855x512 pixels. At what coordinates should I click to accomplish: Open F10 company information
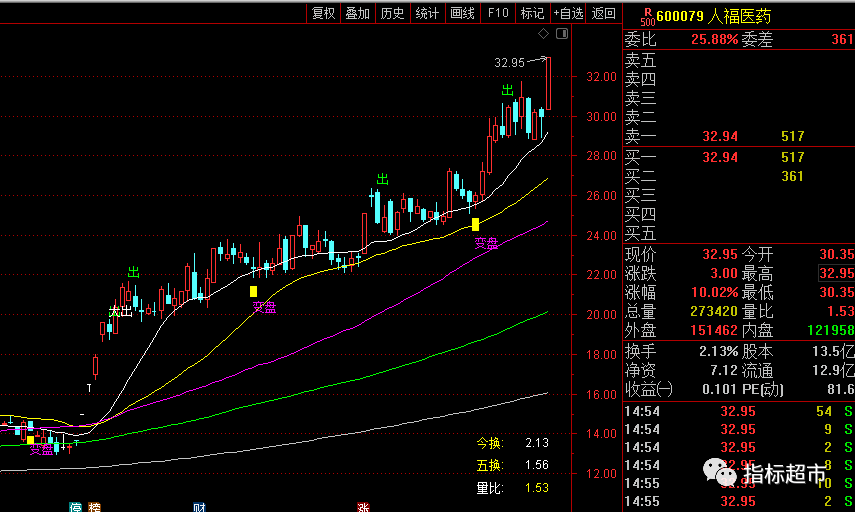coord(498,14)
